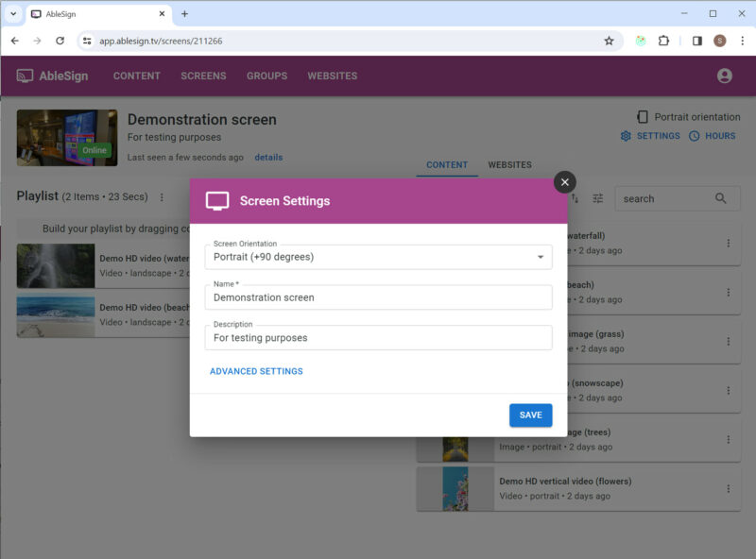Click the SAVE button
Viewport: 756px width, 559px height.
pyautogui.click(x=530, y=415)
